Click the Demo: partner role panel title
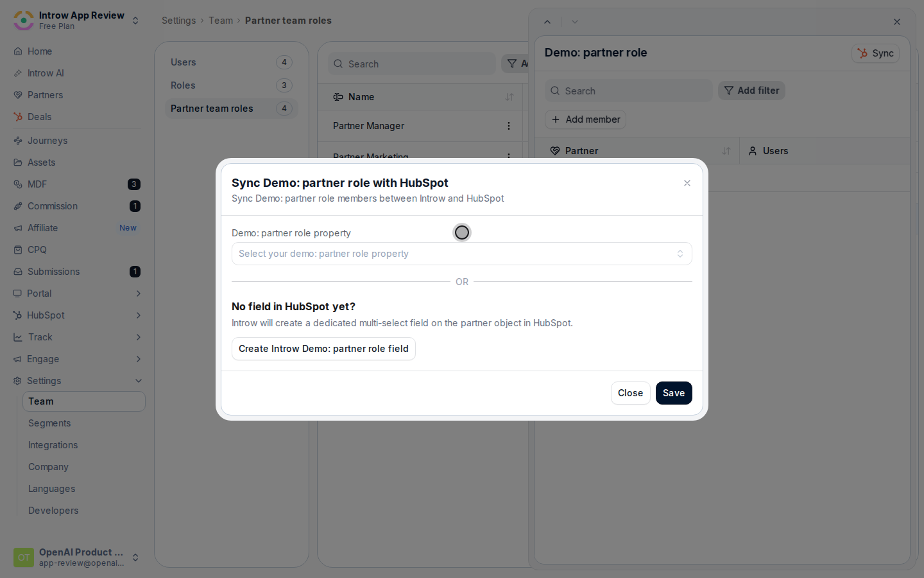The width and height of the screenshot is (924, 578). tap(595, 53)
